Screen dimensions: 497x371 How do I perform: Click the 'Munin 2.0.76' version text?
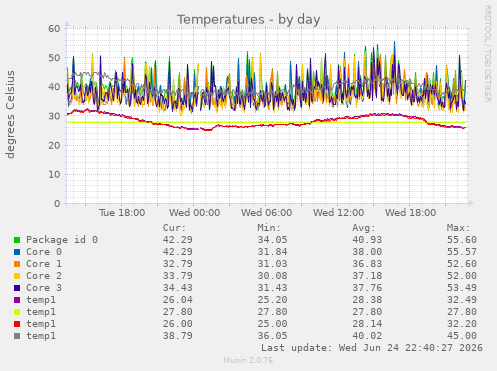pyautogui.click(x=248, y=360)
